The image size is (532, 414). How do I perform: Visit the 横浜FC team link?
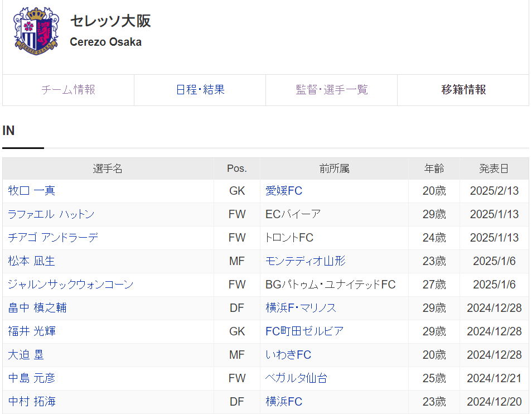[284, 401]
